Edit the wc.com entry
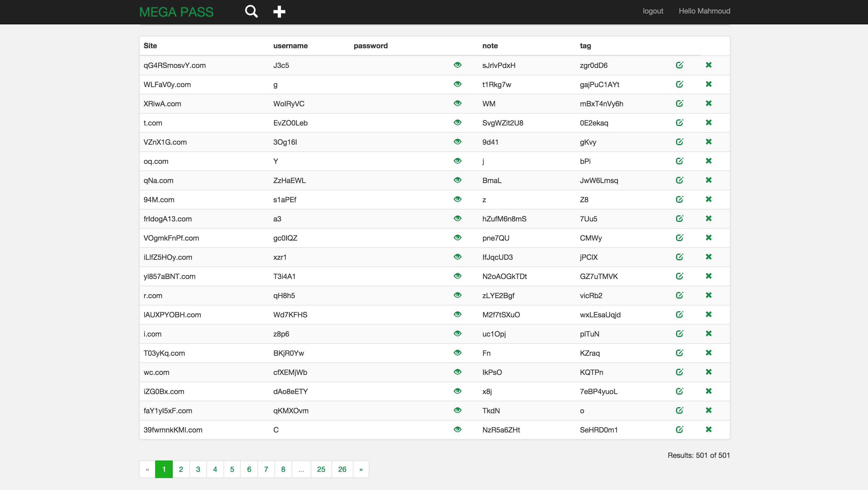Screen dimensions: 868x490 [x=679, y=372]
